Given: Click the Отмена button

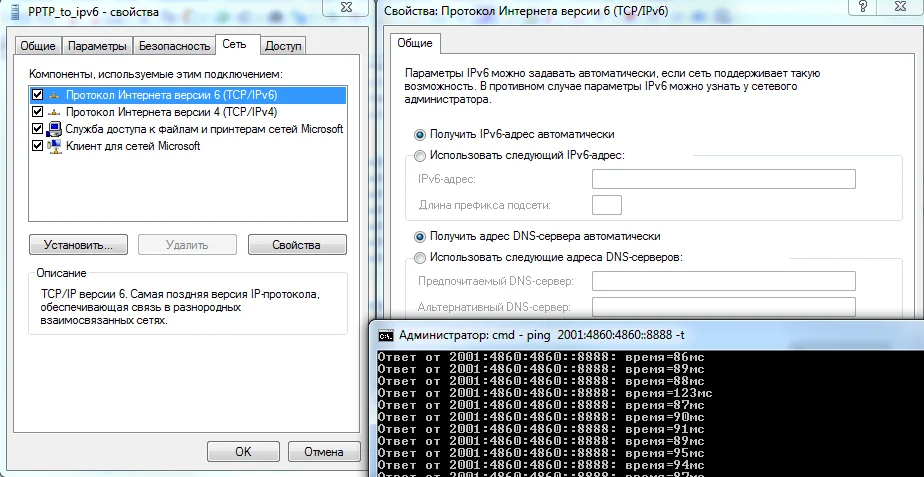Looking at the screenshot, I should tap(324, 452).
